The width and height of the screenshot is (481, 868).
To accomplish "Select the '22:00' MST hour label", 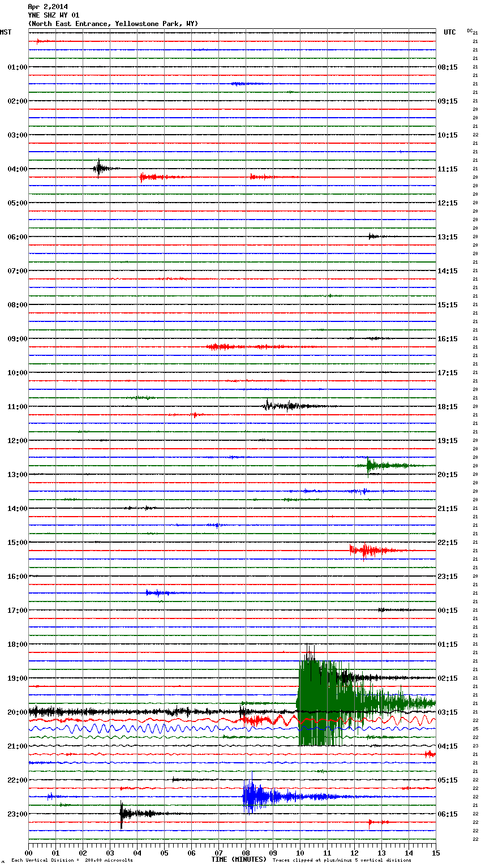I will point(18,780).
